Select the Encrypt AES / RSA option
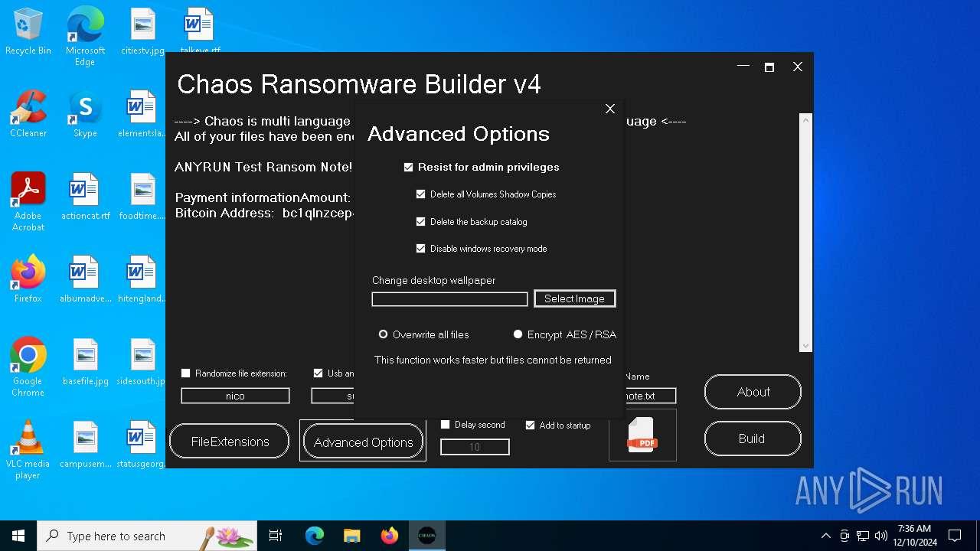 (x=518, y=334)
